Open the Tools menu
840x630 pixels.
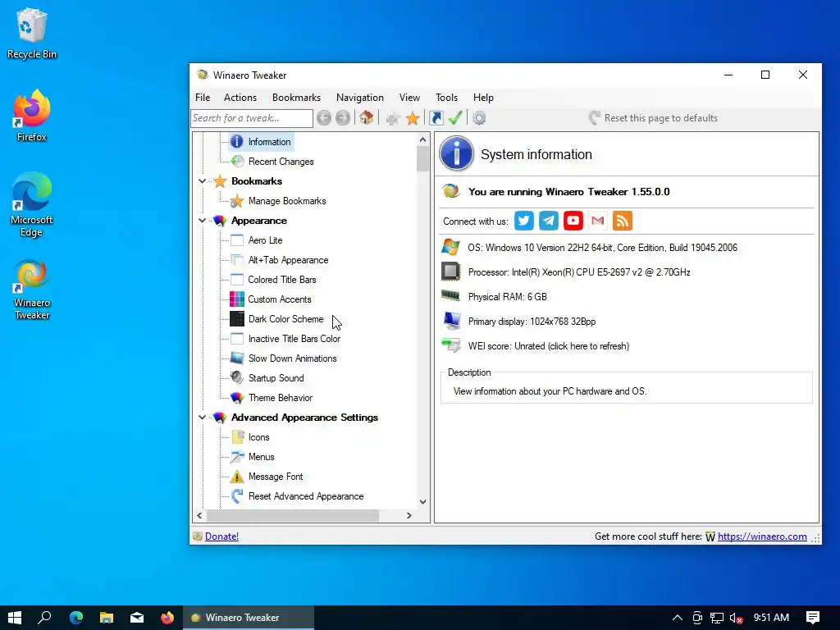446,98
